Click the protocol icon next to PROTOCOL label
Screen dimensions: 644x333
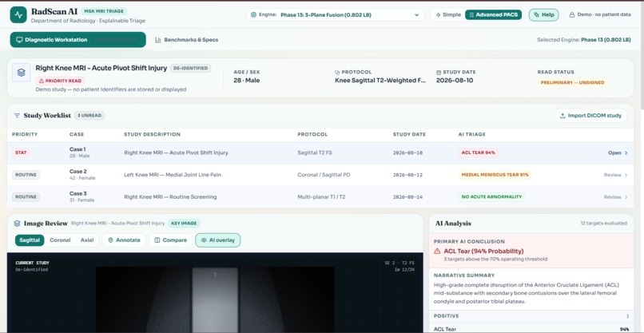tap(337, 72)
